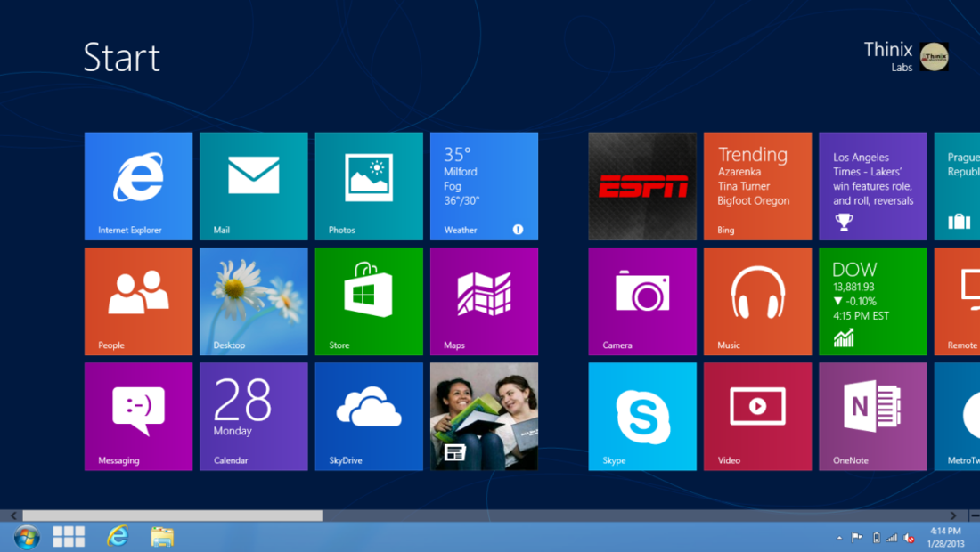Viewport: 980px width, 552px height.
Task: Click the taskbar clock showing 4:14 PM
Action: pyautogui.click(x=945, y=537)
